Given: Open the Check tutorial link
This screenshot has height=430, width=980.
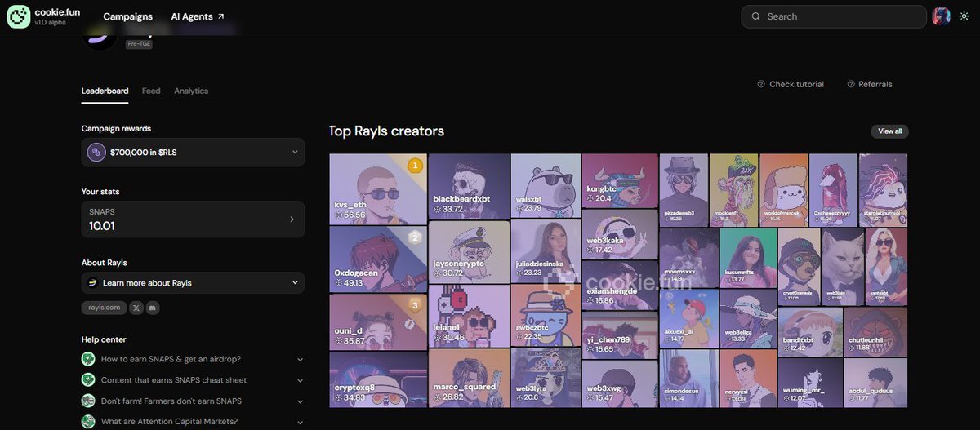Looking at the screenshot, I should click(791, 84).
